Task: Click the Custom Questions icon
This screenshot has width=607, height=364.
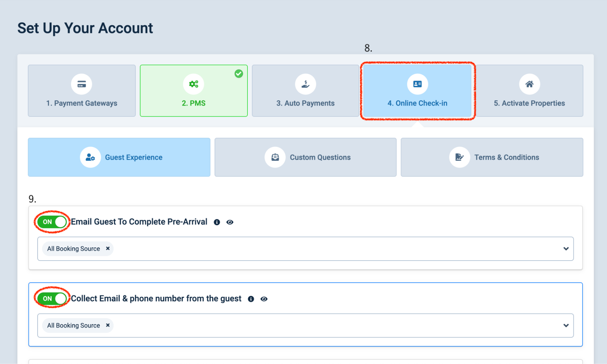Action: pyautogui.click(x=275, y=157)
